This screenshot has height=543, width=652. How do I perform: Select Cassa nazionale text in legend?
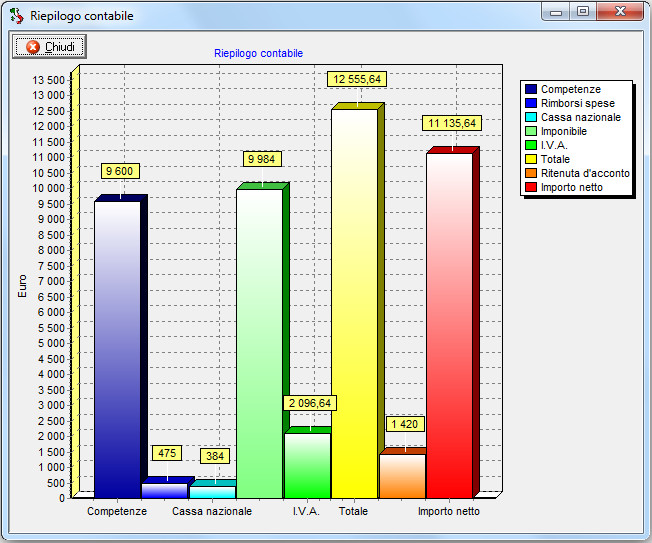coord(580,117)
